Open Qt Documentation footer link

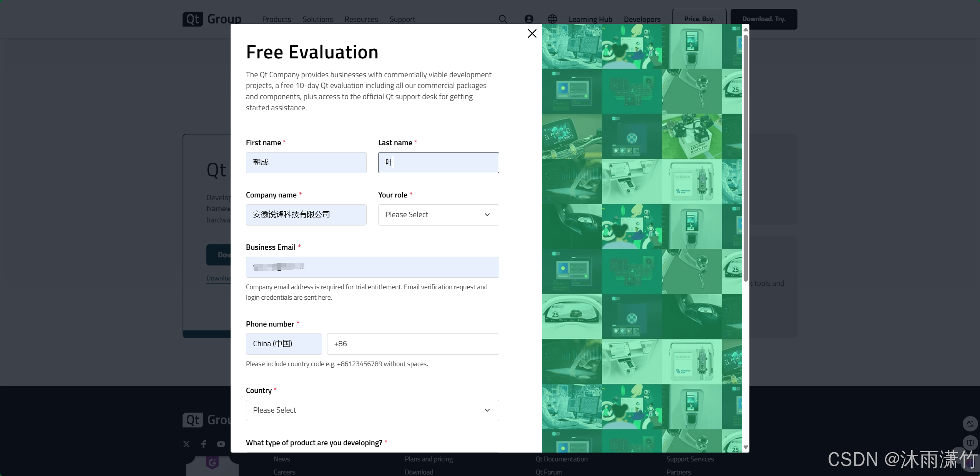point(561,459)
